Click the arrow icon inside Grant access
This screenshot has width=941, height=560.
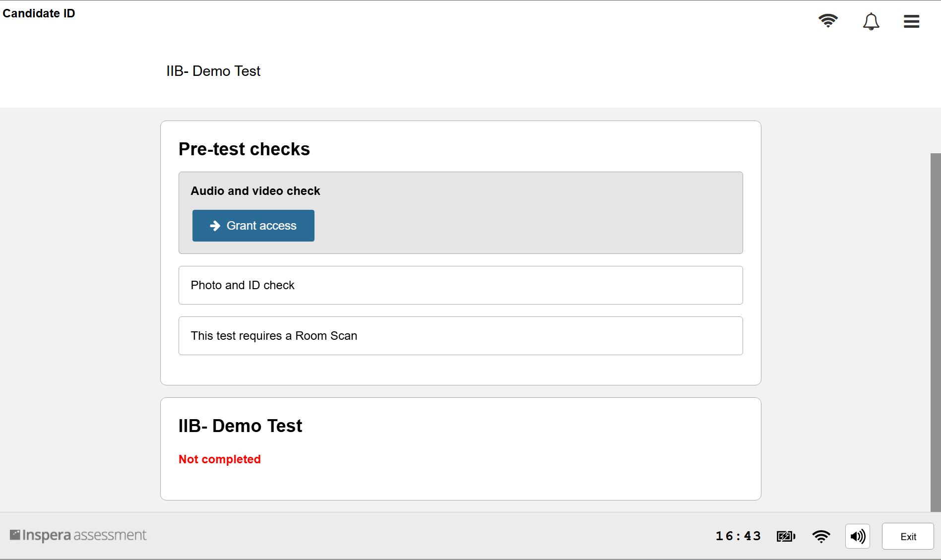point(215,226)
